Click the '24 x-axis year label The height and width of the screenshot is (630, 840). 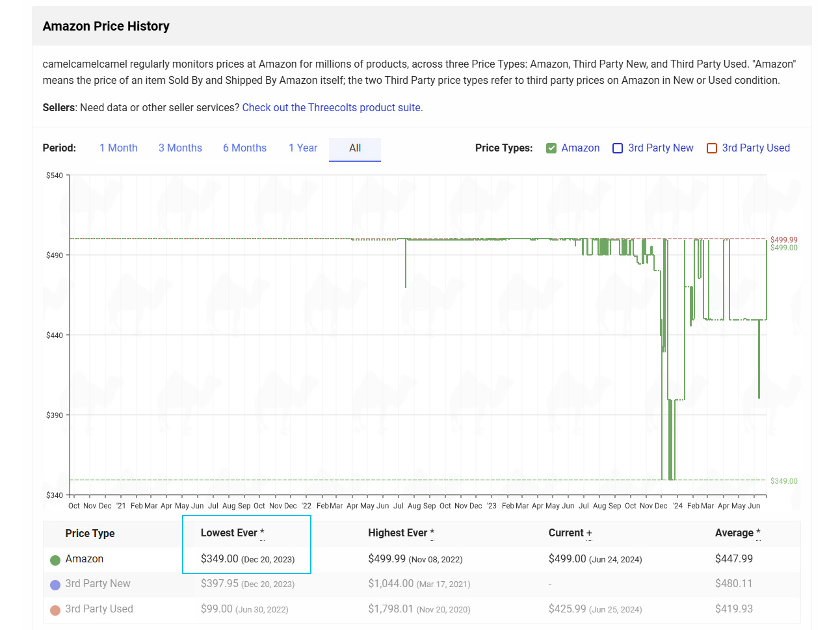point(677,506)
